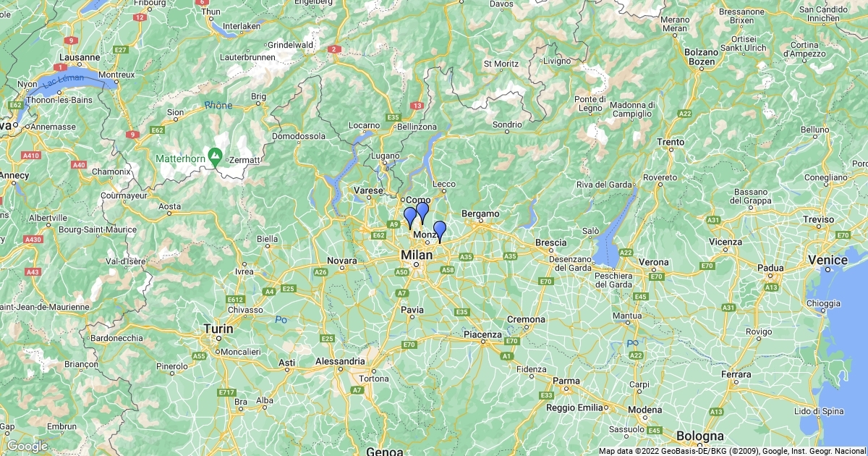This screenshot has height=456, width=868.
Task: Click the Piacenza city label
Action: [x=482, y=334]
